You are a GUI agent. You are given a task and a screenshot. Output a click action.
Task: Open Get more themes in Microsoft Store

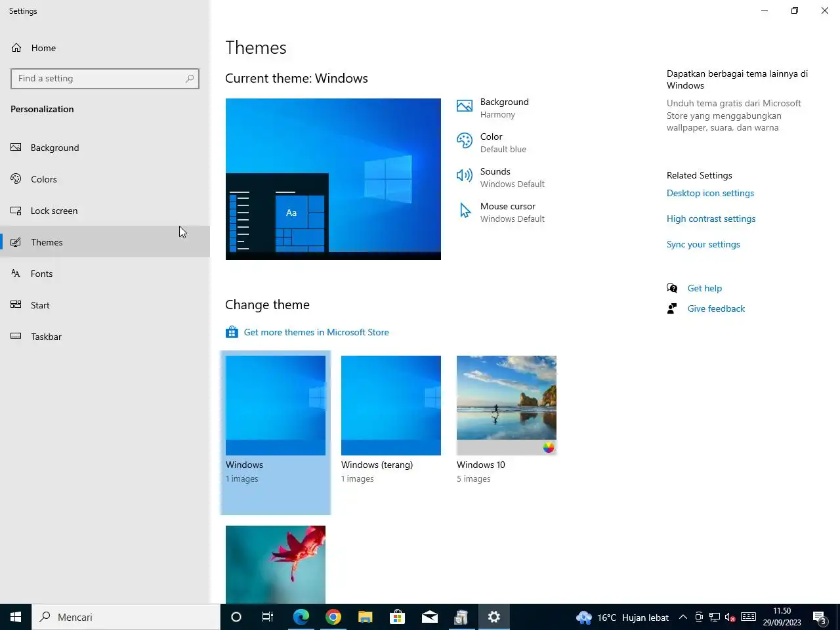pyautogui.click(x=316, y=333)
